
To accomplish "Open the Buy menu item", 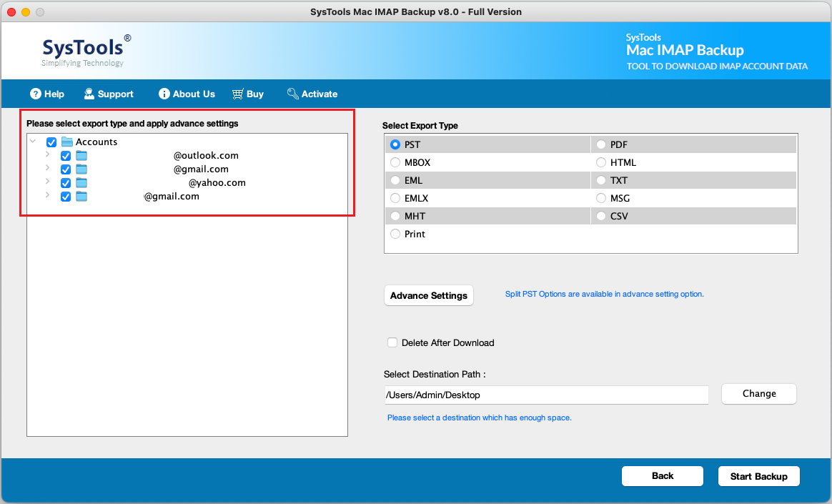I will (248, 94).
